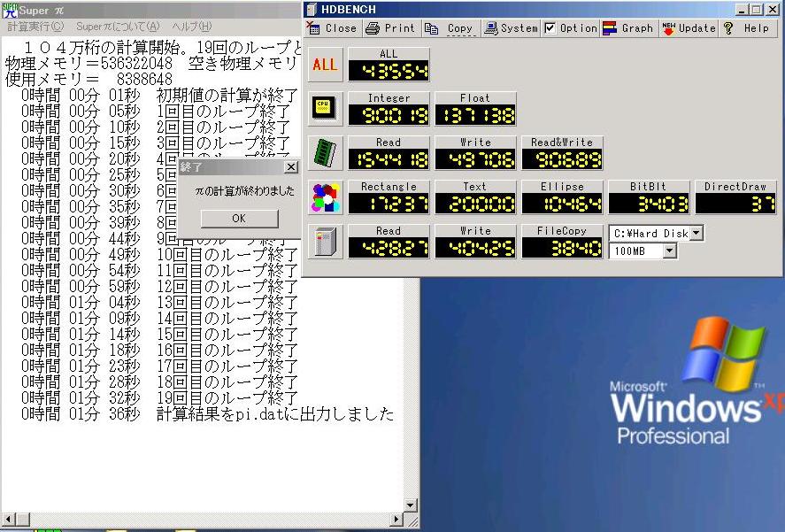This screenshot has height=532, width=785.
Task: Click the π の計算が終わりました dialog message
Action: [x=245, y=191]
